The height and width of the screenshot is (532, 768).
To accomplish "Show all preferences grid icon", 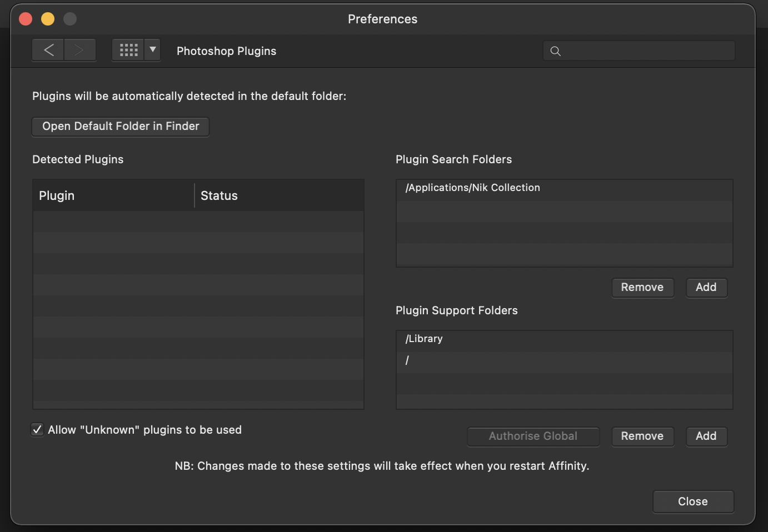I will [x=128, y=50].
